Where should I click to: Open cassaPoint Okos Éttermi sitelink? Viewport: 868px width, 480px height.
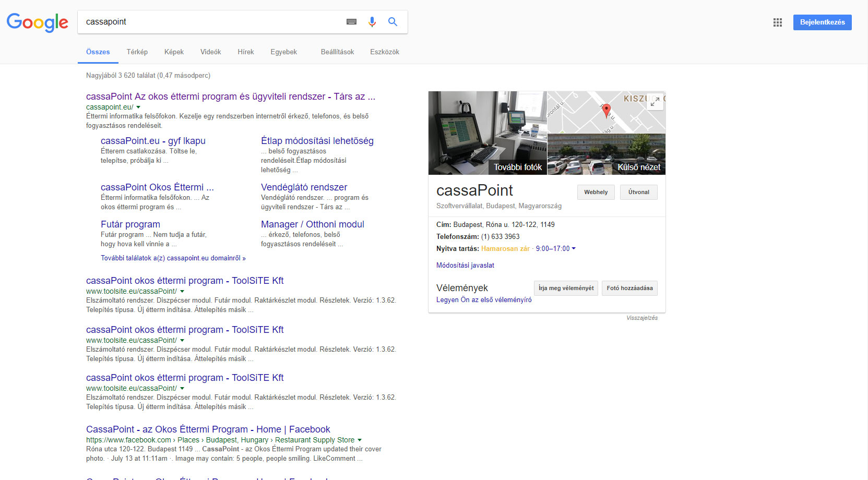click(x=157, y=187)
